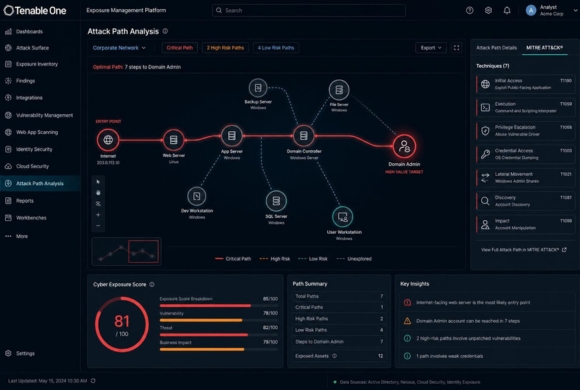Open the Export dropdown
Image resolution: width=580 pixels, height=390 pixels.
(431, 48)
